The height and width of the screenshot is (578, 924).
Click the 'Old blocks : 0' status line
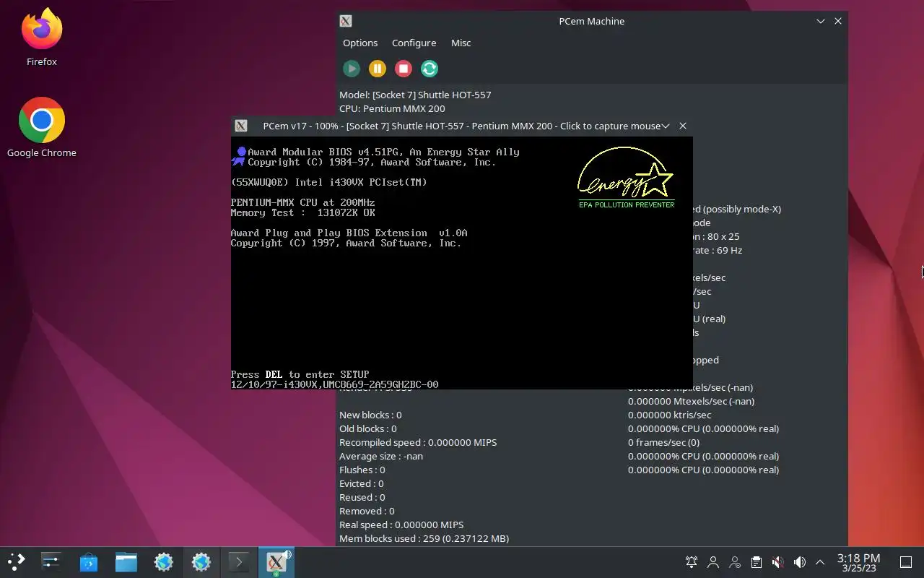tap(368, 428)
